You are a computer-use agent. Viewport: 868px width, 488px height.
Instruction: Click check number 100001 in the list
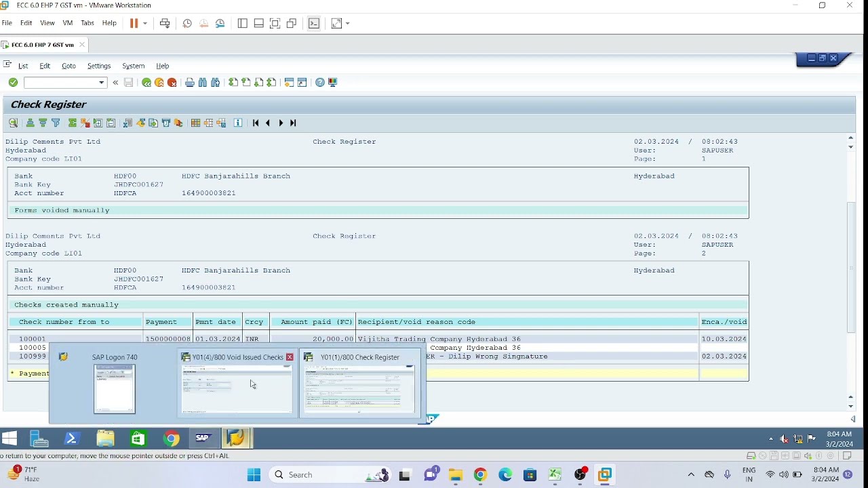coord(33,339)
